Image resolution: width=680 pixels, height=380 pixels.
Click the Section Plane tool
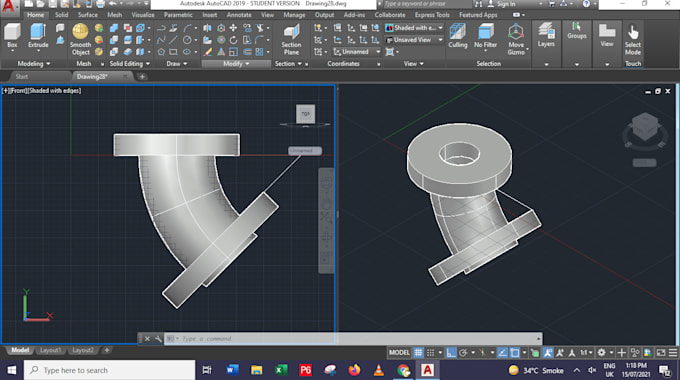[291, 39]
